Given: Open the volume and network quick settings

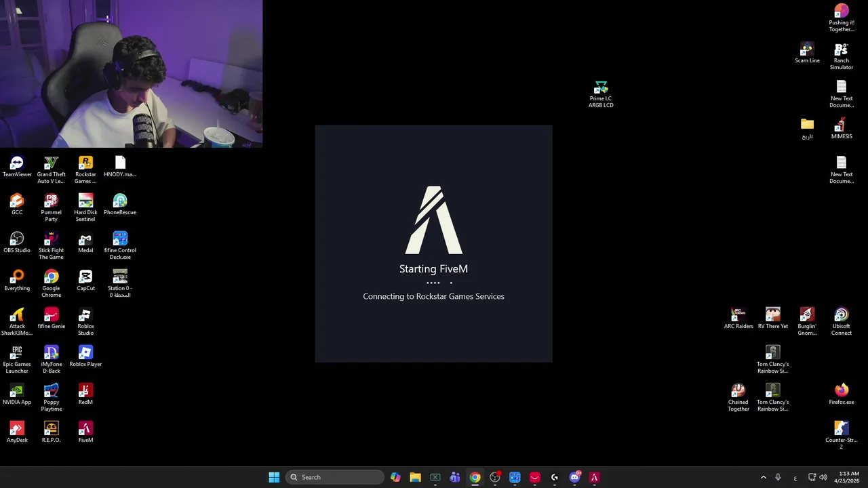Looking at the screenshot, I should coord(817,477).
